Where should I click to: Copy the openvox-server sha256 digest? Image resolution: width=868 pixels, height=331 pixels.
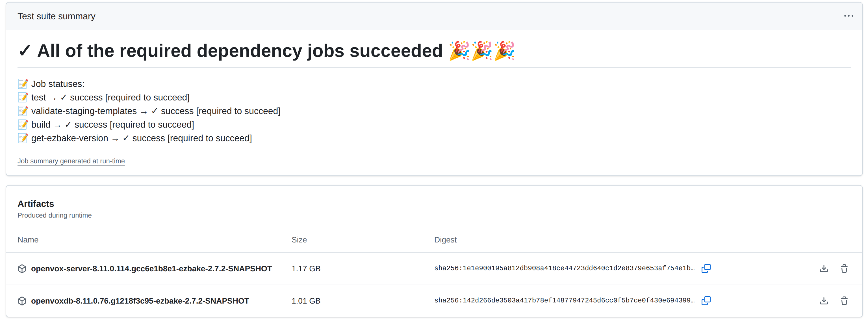click(706, 268)
